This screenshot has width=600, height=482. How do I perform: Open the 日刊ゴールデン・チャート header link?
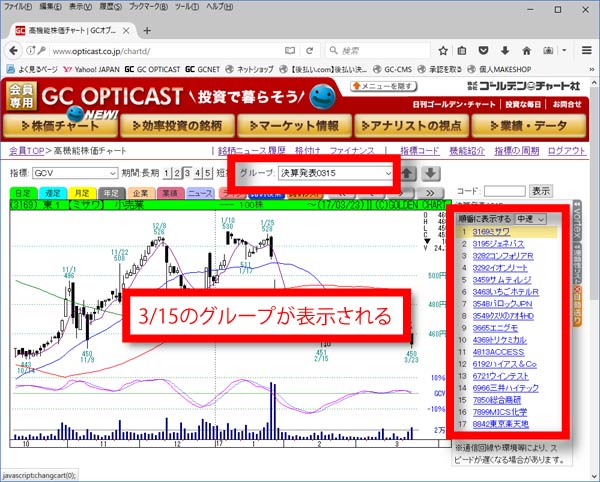tap(454, 104)
